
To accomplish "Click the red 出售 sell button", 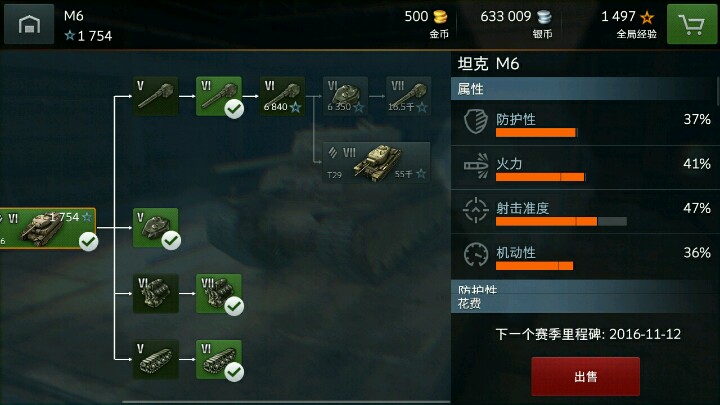I will (x=585, y=377).
